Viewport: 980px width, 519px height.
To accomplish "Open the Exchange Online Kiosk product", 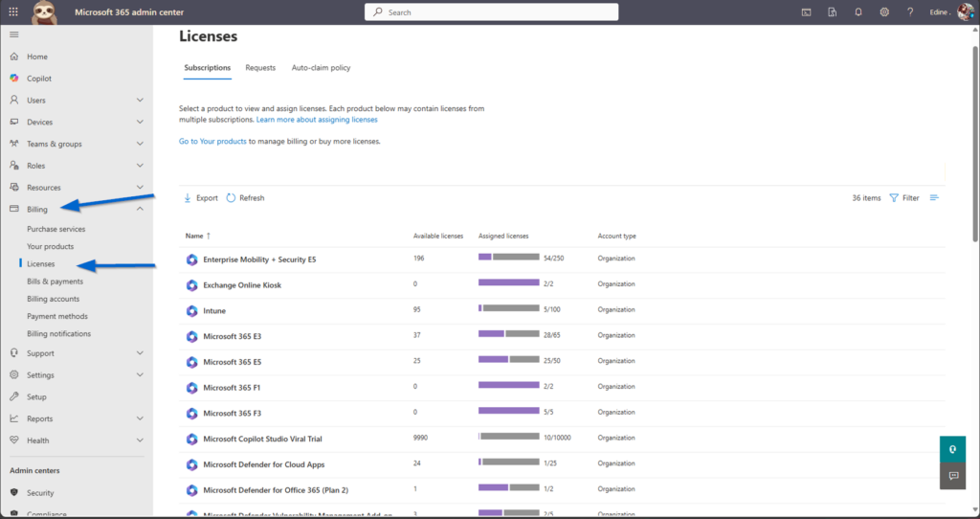I will 242,285.
